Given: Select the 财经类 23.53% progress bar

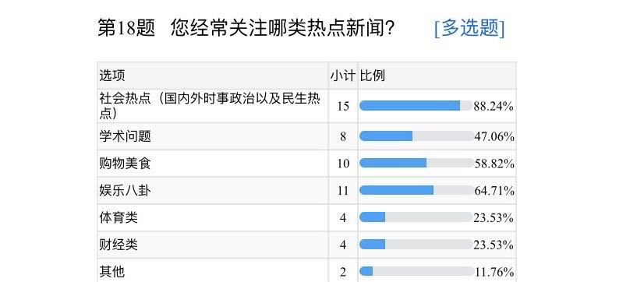Looking at the screenshot, I should (x=416, y=245).
